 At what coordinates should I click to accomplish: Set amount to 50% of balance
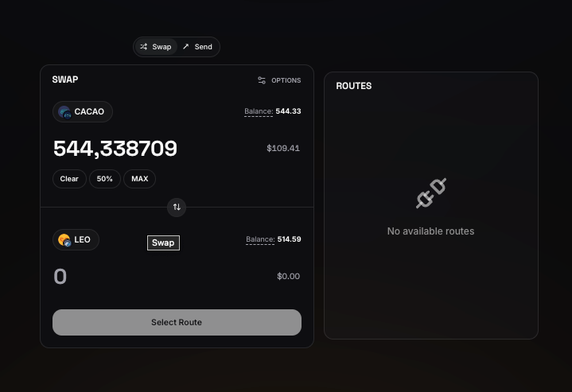click(105, 179)
